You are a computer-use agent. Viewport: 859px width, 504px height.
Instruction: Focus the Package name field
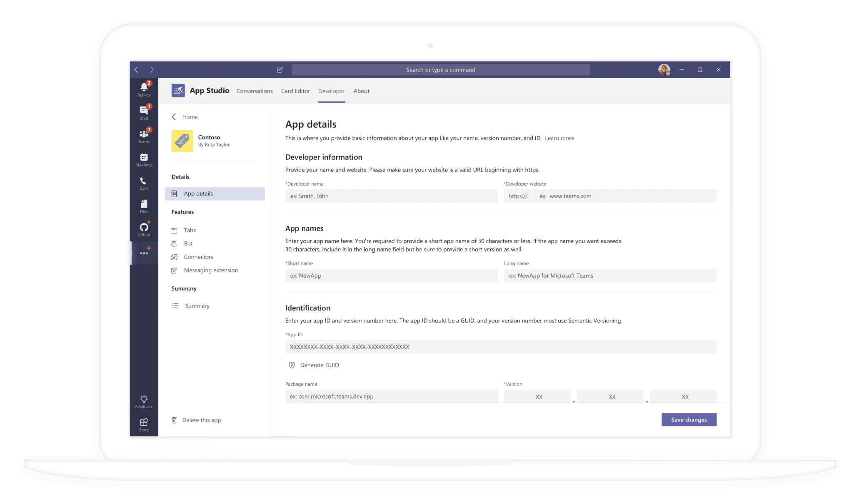point(392,396)
